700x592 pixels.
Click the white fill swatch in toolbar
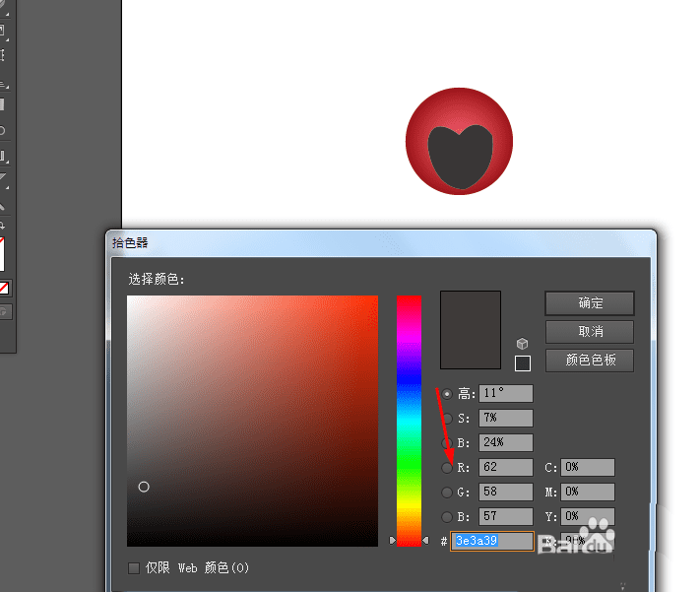point(2,254)
